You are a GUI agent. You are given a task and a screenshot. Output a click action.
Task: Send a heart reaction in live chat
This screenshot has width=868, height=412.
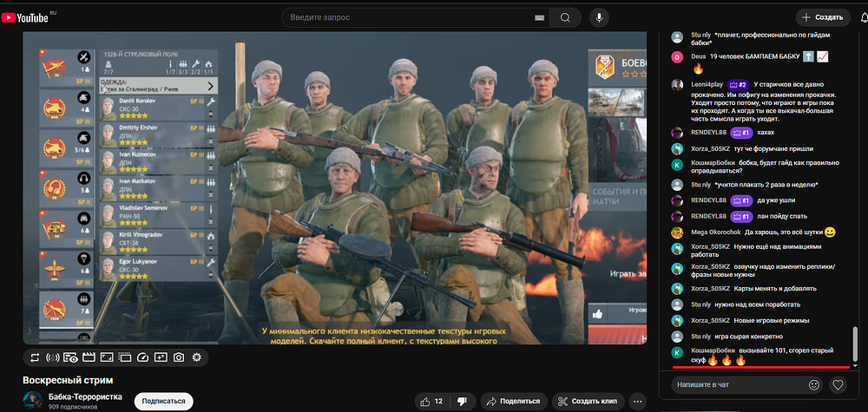(x=838, y=384)
